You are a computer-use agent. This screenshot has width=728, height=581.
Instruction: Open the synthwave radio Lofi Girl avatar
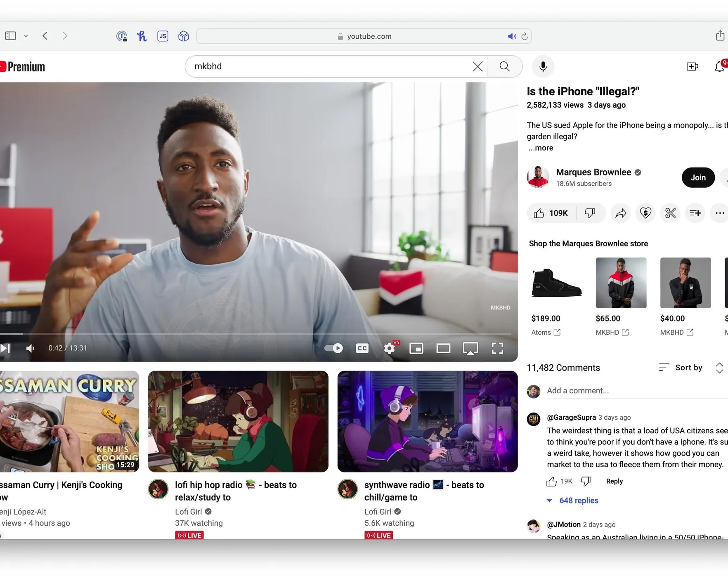[348, 489]
